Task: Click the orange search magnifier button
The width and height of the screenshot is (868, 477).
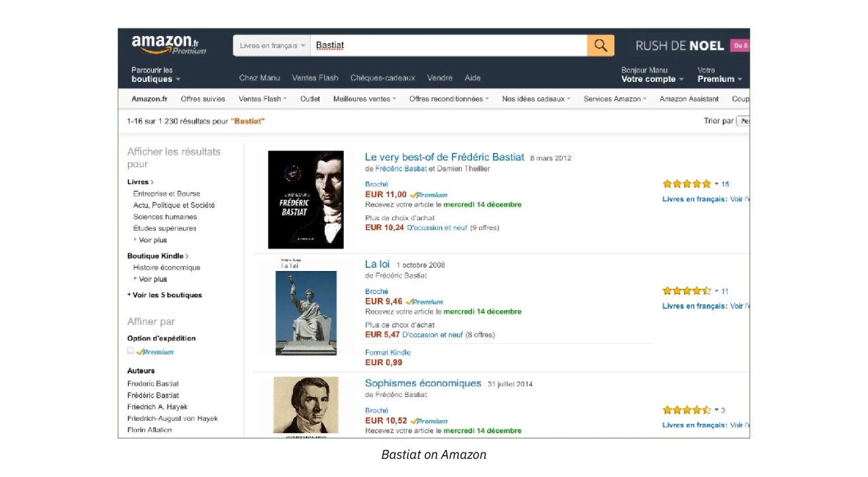Action: [x=600, y=45]
